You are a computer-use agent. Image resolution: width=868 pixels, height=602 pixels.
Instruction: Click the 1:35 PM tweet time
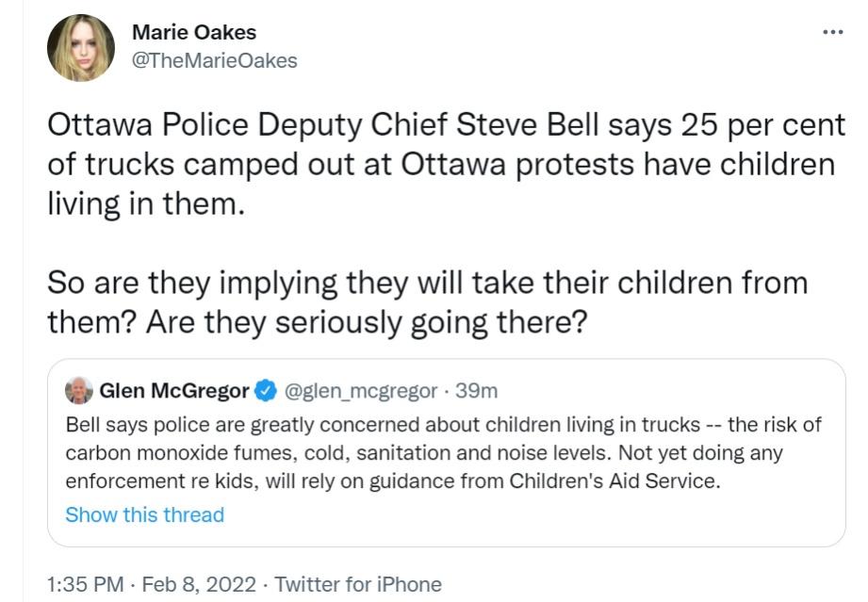coord(85,584)
